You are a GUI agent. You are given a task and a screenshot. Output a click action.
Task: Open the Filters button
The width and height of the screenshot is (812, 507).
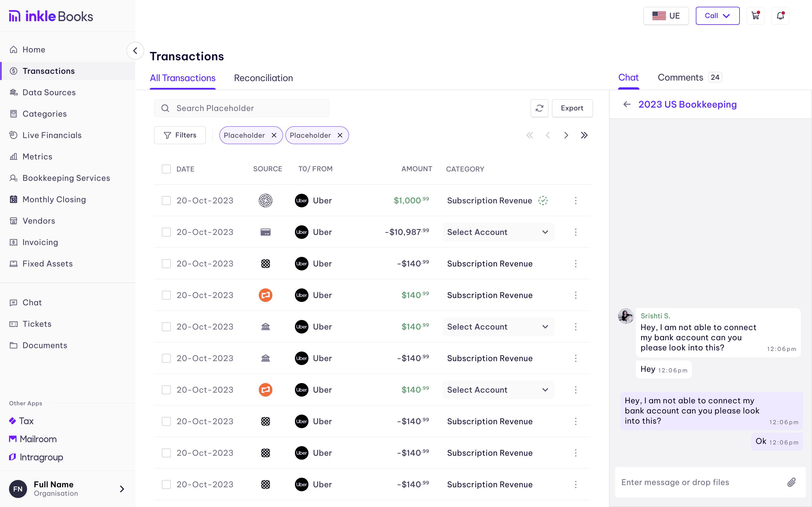point(180,135)
